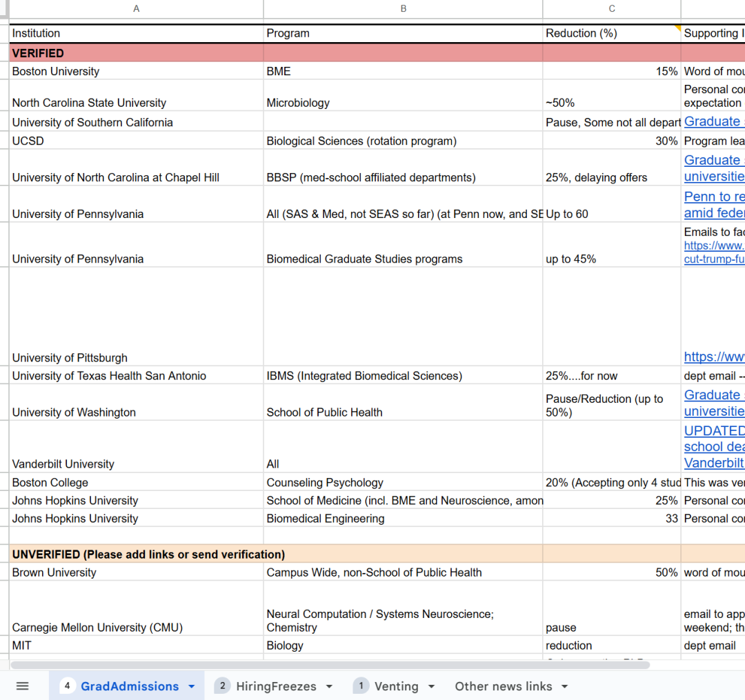Click the horizontal scrollbar thumb
This screenshot has width=745, height=700.
[330, 664]
